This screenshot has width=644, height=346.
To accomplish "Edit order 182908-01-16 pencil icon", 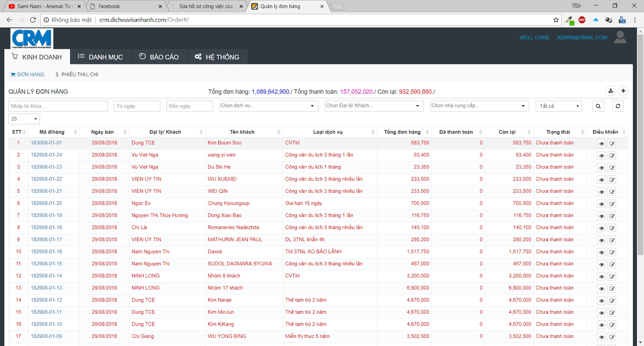I will tap(612, 252).
